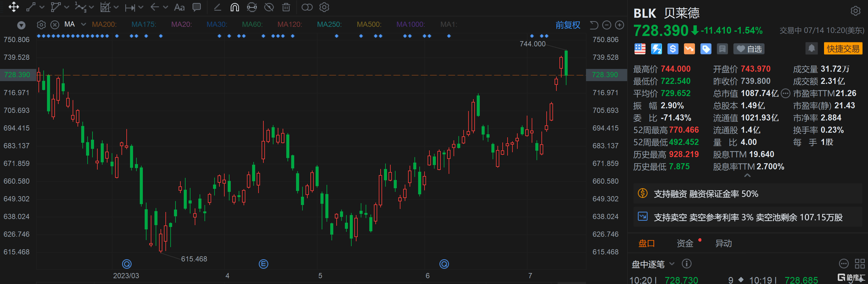The width and height of the screenshot is (868, 284).
Task: Select the arrow annotation tool
Action: [155, 7]
